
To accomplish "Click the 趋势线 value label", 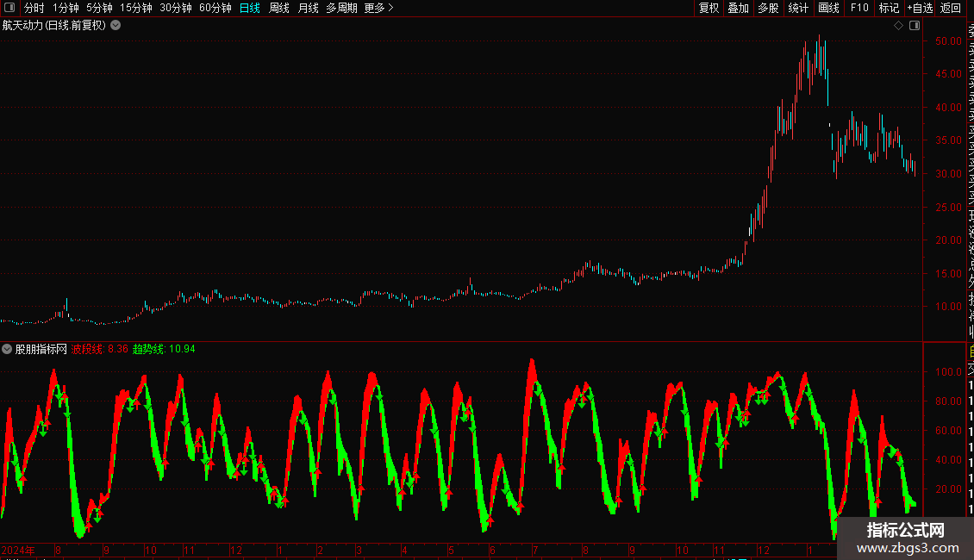I will (164, 349).
